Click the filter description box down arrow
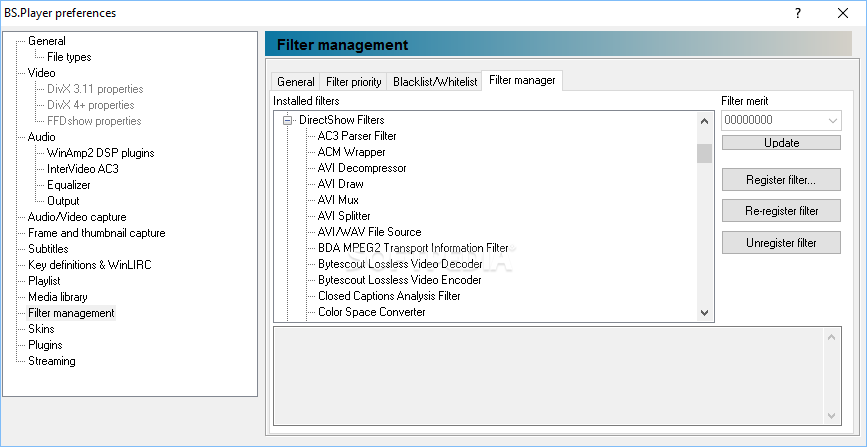Image resolution: width=867 pixels, height=447 pixels. (x=832, y=415)
